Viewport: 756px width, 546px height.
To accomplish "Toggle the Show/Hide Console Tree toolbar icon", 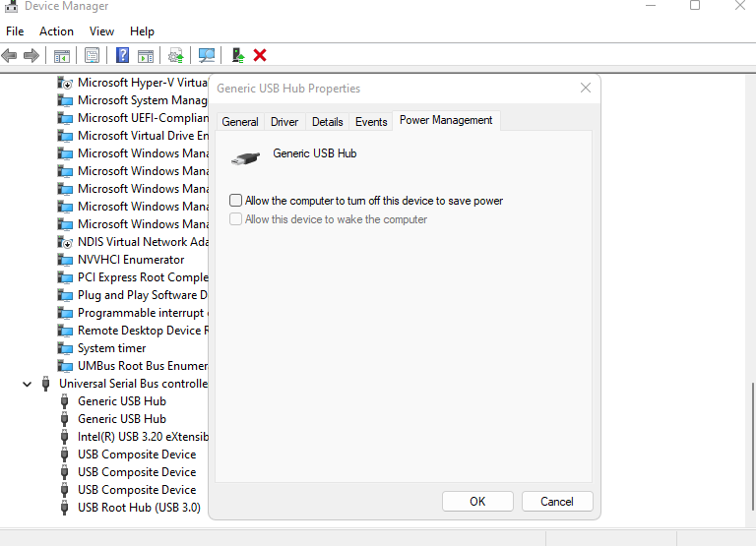I will (62, 56).
